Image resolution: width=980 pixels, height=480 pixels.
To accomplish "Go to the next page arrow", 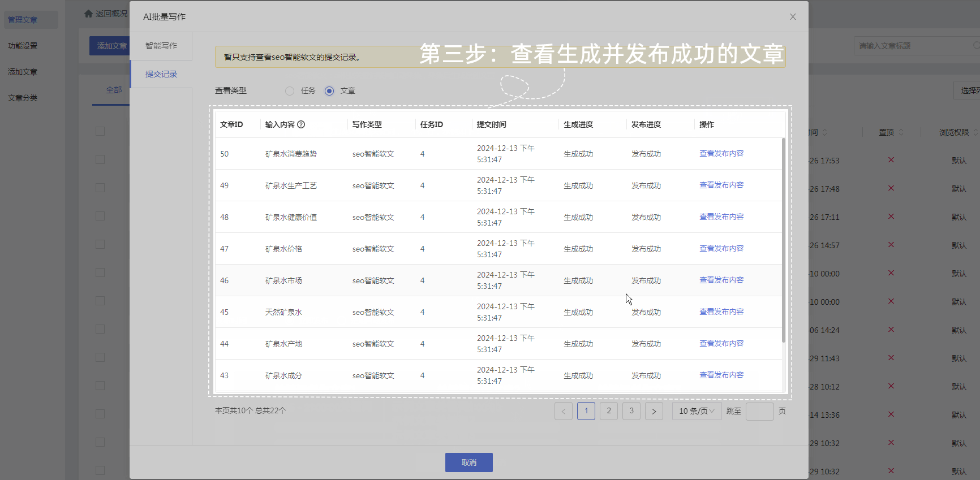I will [654, 411].
